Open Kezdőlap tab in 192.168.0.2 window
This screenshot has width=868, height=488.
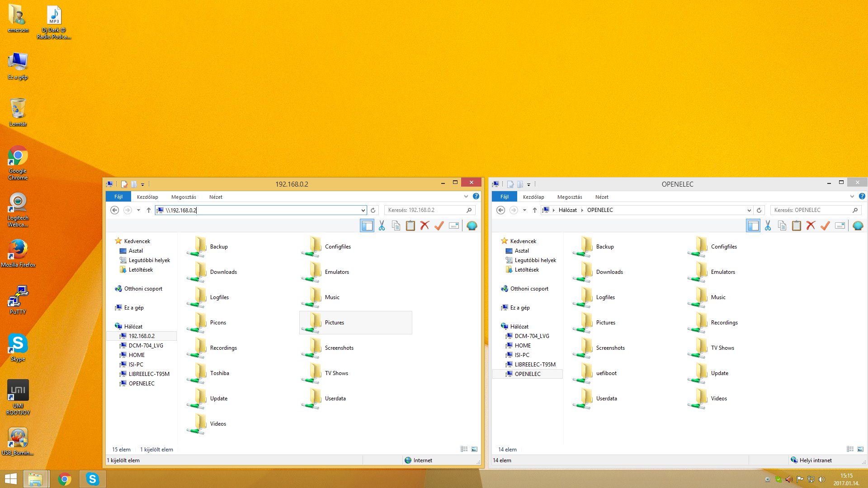147,197
